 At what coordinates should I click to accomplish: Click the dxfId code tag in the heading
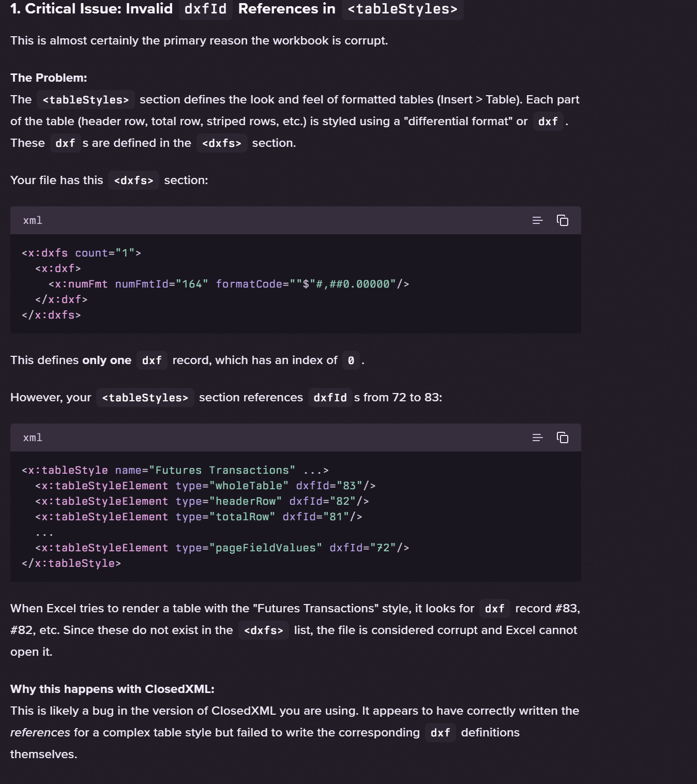(205, 9)
